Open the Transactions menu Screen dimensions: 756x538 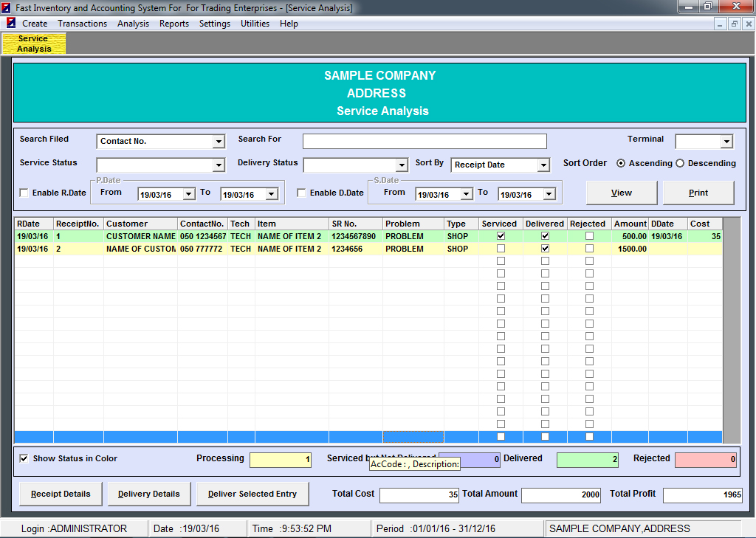82,24
